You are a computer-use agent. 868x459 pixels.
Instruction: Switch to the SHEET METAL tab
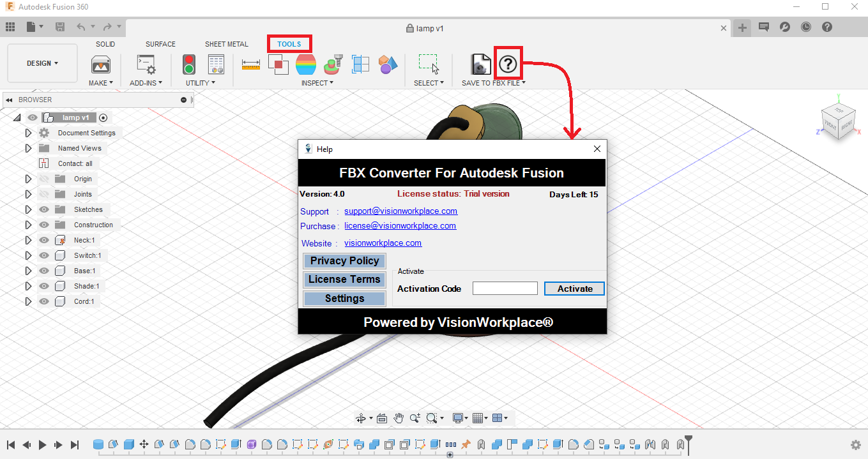227,44
